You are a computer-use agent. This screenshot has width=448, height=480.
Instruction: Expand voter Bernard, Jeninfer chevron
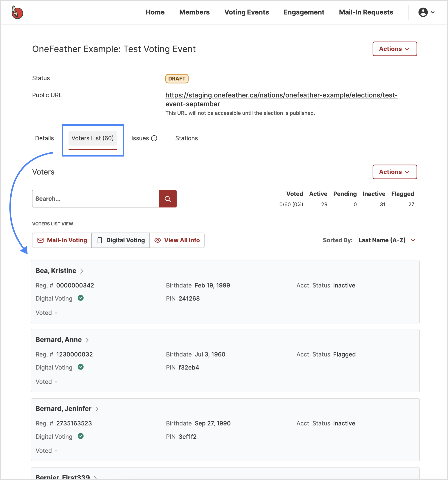[97, 409]
